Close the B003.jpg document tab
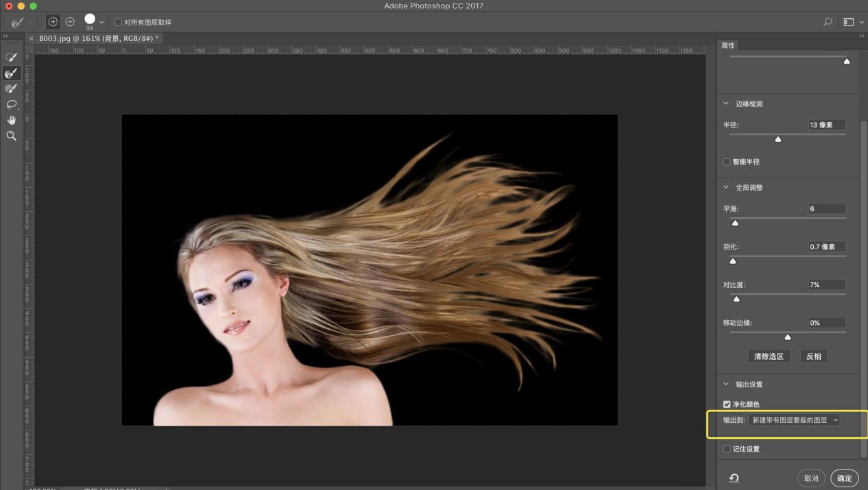The height and width of the screenshot is (490, 868). [32, 38]
